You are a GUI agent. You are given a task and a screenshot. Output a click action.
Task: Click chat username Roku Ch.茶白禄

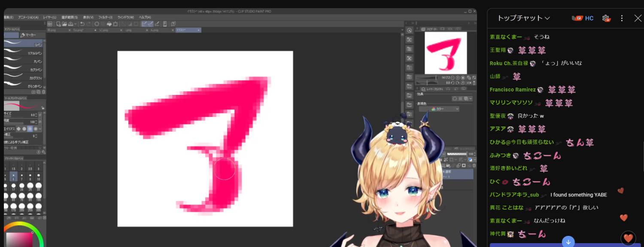509,63
